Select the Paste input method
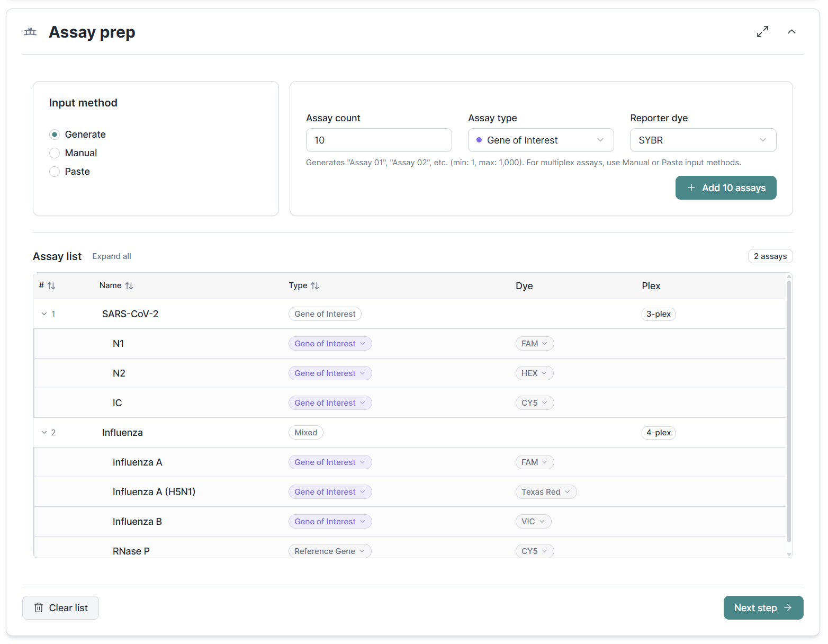828x644 pixels. [55, 172]
